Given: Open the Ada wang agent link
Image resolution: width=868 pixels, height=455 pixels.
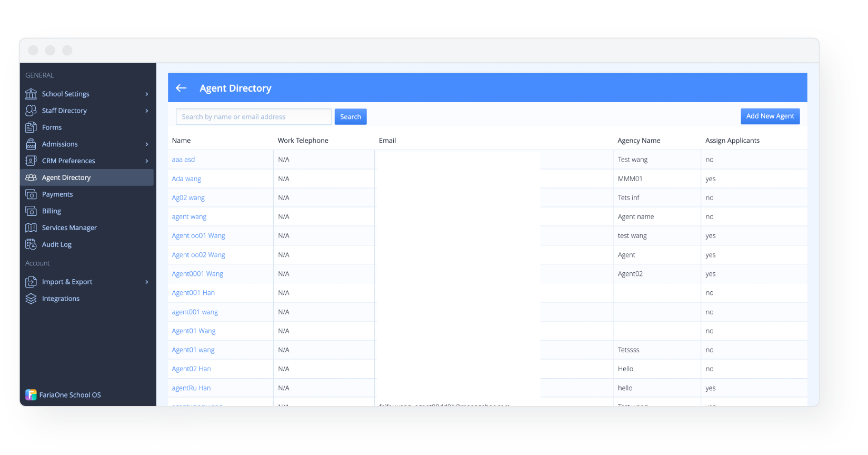Looking at the screenshot, I should [x=186, y=179].
